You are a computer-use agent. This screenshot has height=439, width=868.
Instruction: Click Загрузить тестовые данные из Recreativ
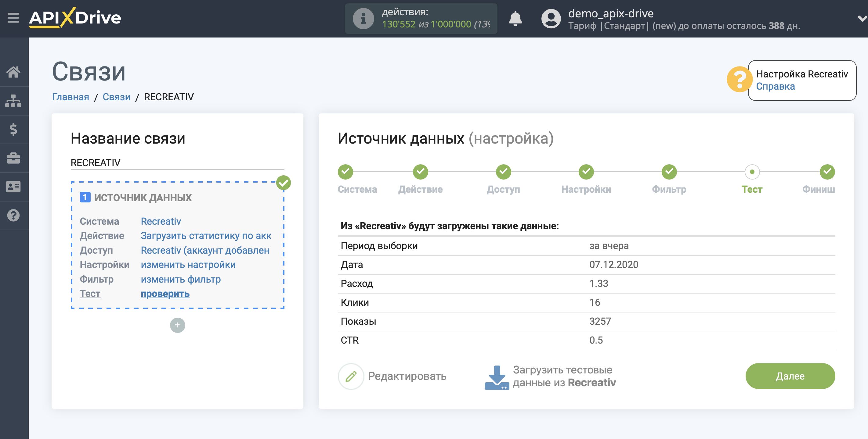tap(564, 376)
